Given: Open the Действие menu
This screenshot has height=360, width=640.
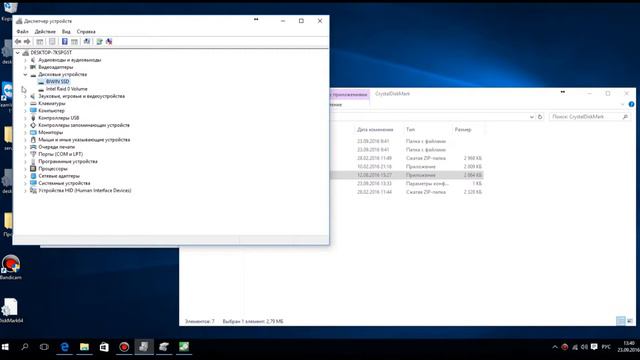Looking at the screenshot, I should tap(45, 31).
